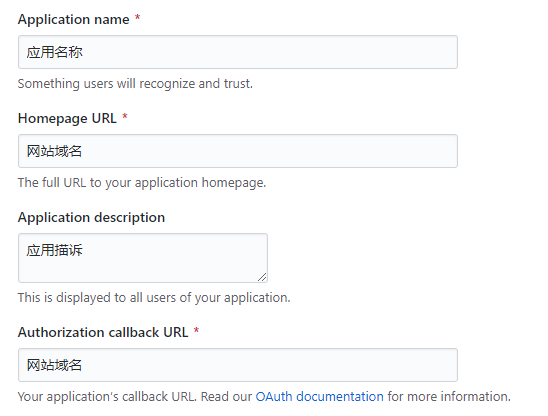The width and height of the screenshot is (548, 416).
Task: Select the Application description textarea
Action: click(143, 258)
